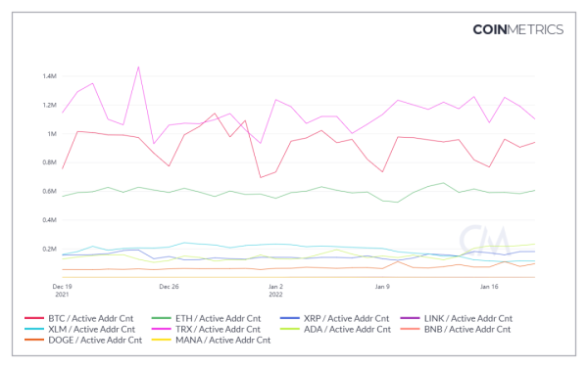Select the magenta TRX color swatch
The image size is (588, 368).
tap(162, 329)
